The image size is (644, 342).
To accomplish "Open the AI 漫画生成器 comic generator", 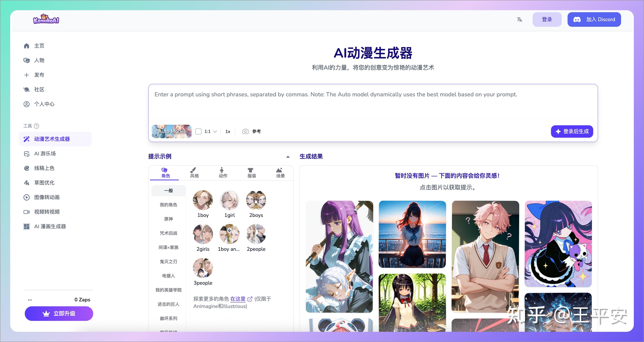I will [x=50, y=226].
